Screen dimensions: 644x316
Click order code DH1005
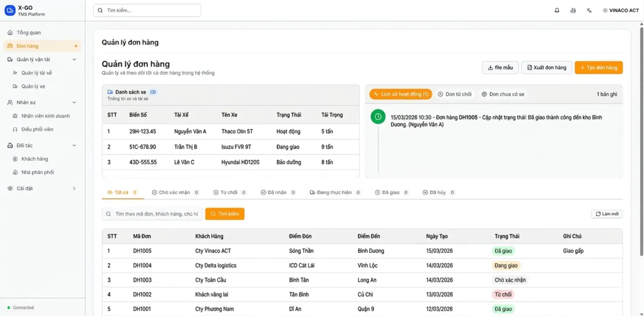pyautogui.click(x=142, y=251)
